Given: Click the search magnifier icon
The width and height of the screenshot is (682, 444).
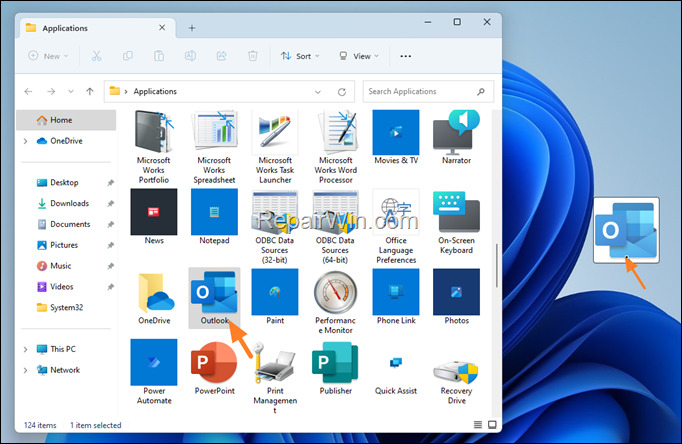Looking at the screenshot, I should tap(481, 91).
